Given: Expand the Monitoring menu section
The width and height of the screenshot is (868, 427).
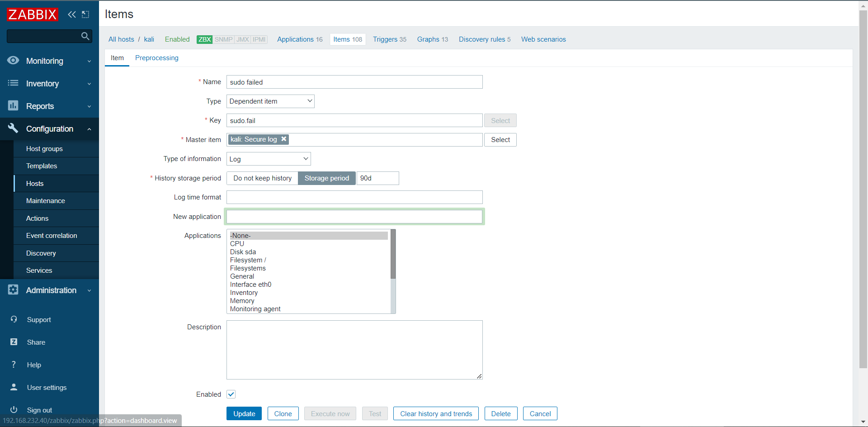Looking at the screenshot, I should pyautogui.click(x=49, y=61).
